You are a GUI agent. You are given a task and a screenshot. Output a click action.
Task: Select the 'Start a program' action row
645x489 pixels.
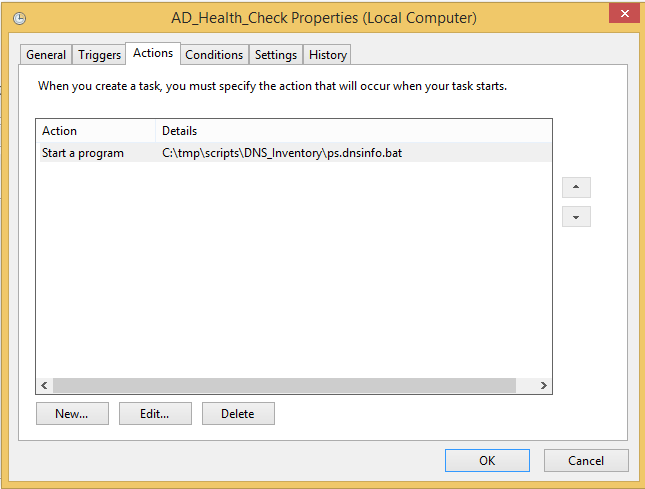[x=83, y=153]
